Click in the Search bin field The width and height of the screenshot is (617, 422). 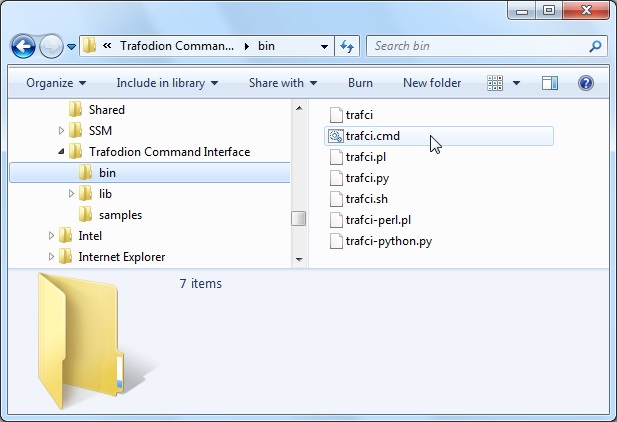[x=478, y=46]
